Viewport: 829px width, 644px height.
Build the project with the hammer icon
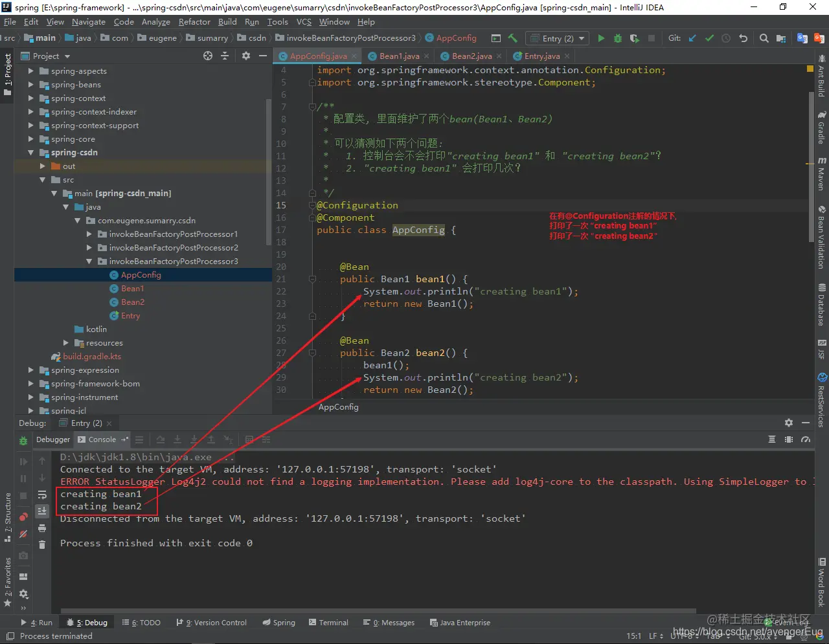point(513,38)
